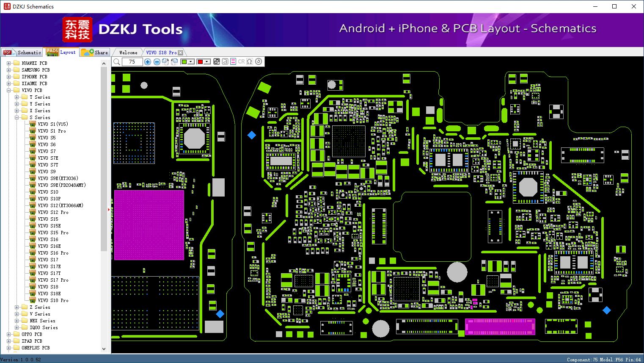
Task: Click the blue diamond marker near left edge
Action: click(252, 135)
